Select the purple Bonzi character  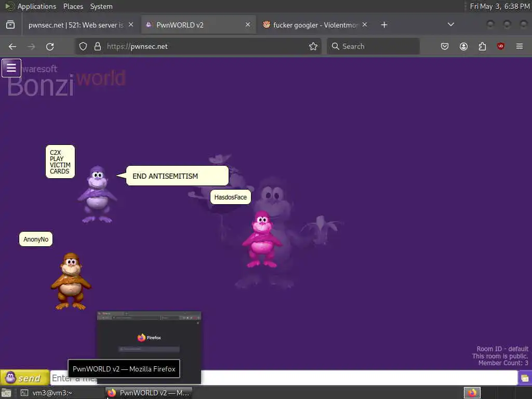click(97, 194)
